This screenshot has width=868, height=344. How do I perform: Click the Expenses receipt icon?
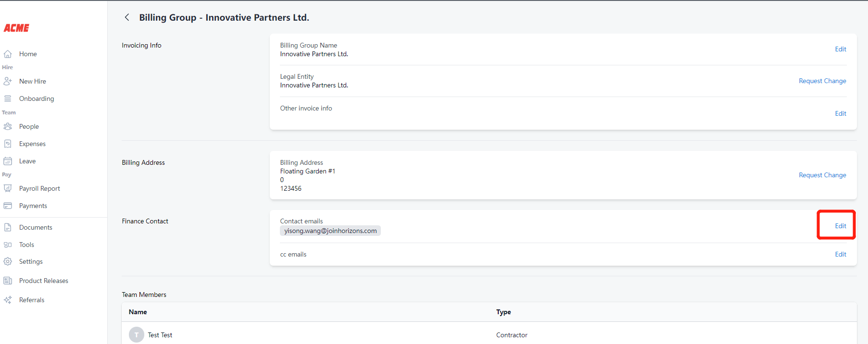point(8,144)
